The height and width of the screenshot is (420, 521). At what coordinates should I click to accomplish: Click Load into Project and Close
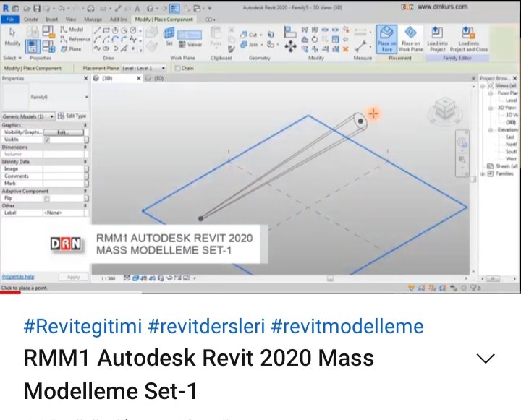point(468,39)
